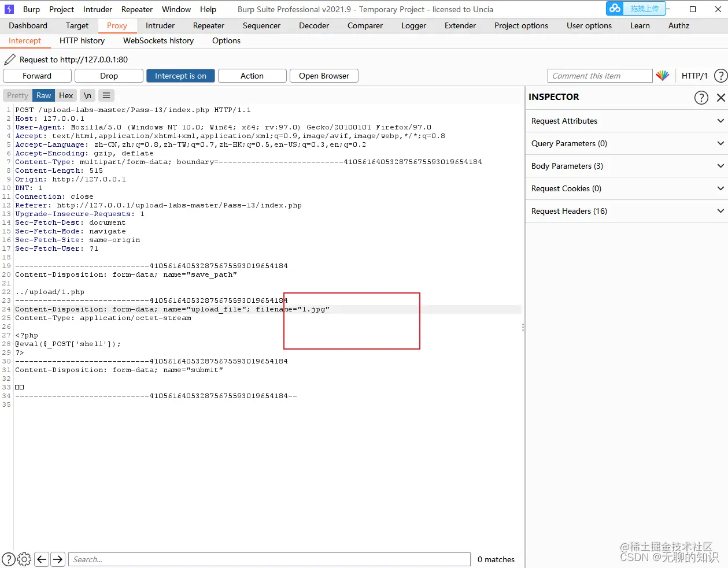The height and width of the screenshot is (568, 728).
Task: Click the help icon beside HTTP/1
Action: (x=720, y=76)
